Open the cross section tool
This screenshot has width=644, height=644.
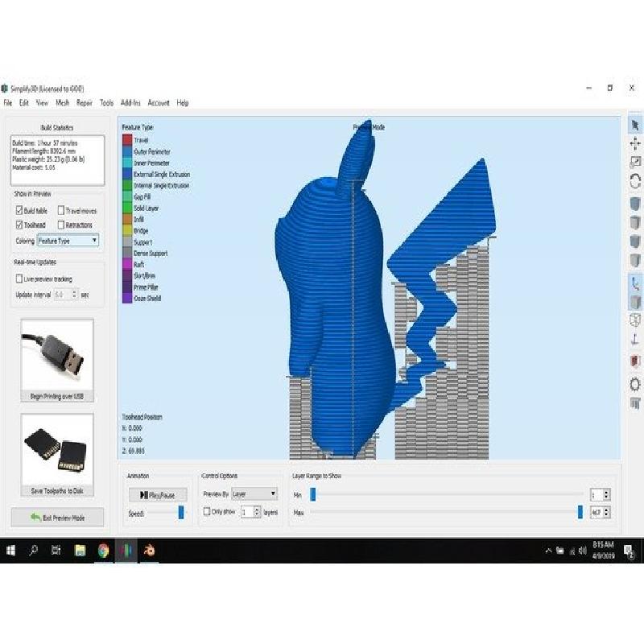tap(635, 361)
